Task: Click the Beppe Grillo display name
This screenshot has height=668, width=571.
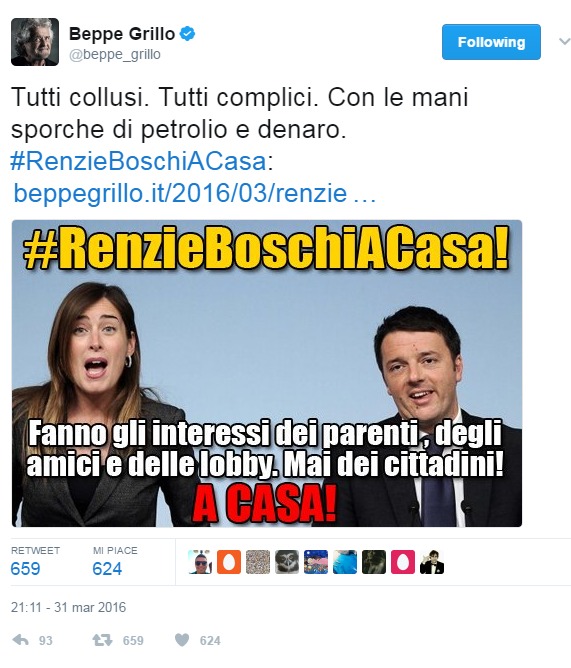Action: pyautogui.click(x=122, y=34)
